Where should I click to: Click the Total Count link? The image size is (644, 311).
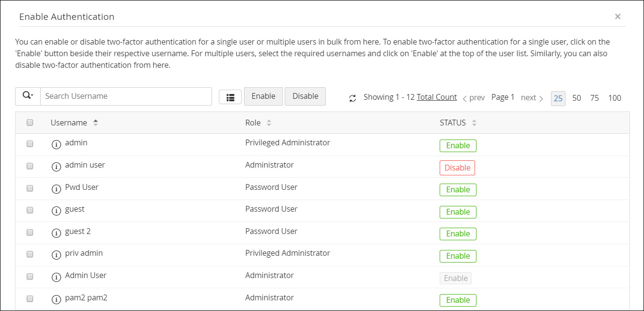pyautogui.click(x=437, y=97)
